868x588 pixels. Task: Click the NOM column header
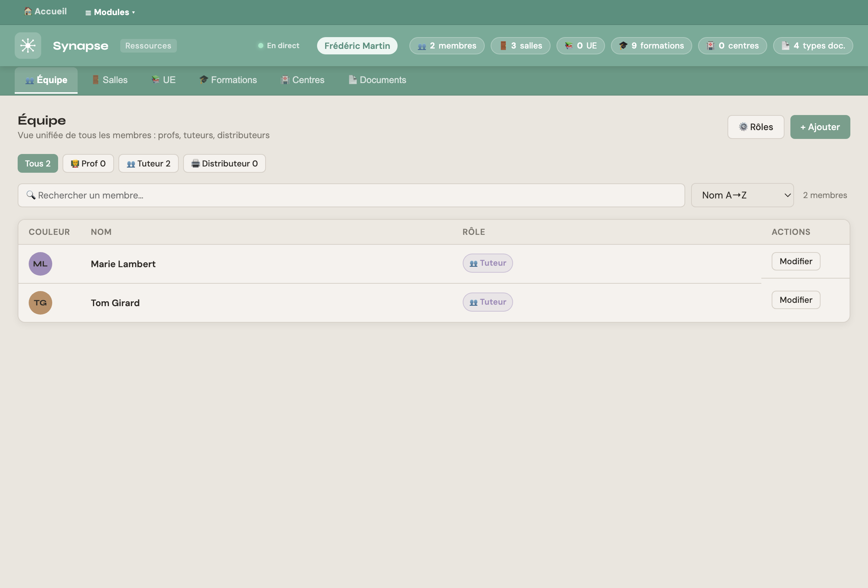coord(101,232)
